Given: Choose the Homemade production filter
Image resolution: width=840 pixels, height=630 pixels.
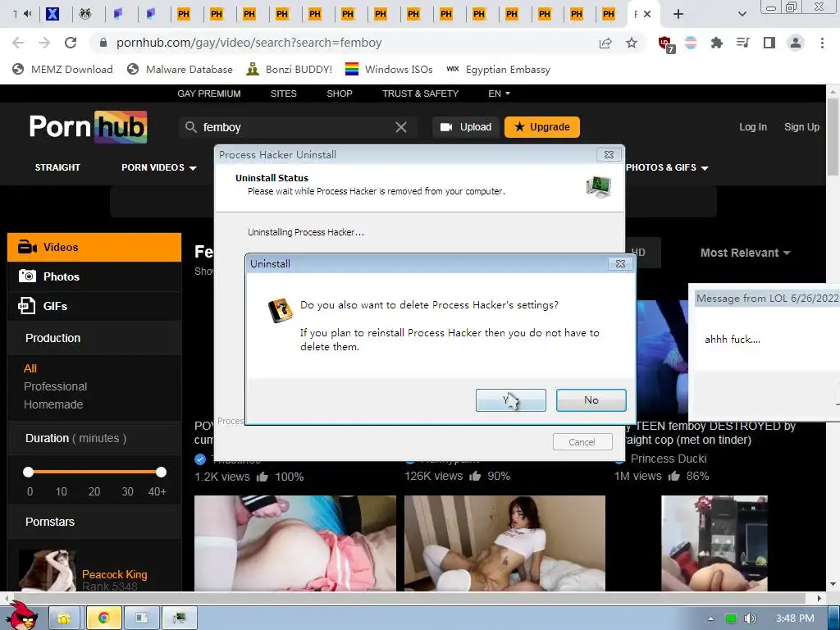Looking at the screenshot, I should 53,404.
